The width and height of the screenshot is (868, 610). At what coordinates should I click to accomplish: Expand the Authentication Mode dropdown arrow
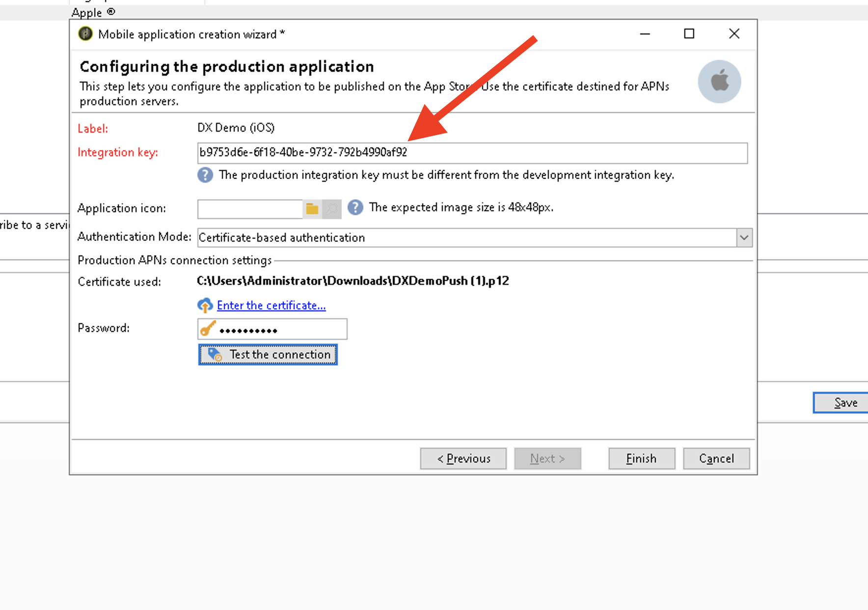[744, 238]
